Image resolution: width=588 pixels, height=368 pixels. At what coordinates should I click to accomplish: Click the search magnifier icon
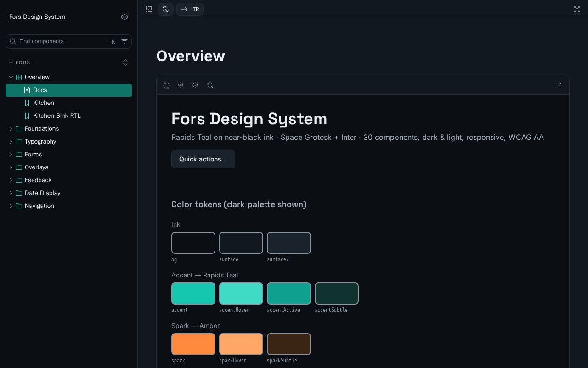pos(13,41)
